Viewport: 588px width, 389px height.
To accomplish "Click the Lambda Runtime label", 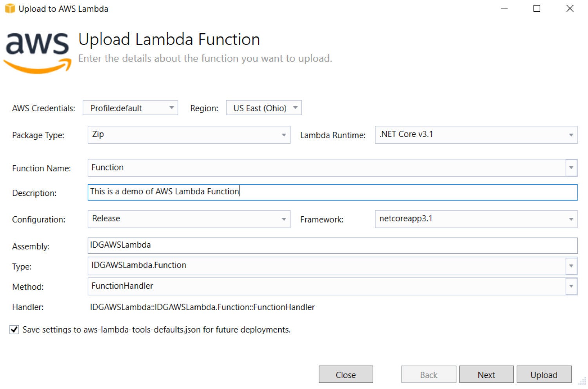I will (x=333, y=135).
